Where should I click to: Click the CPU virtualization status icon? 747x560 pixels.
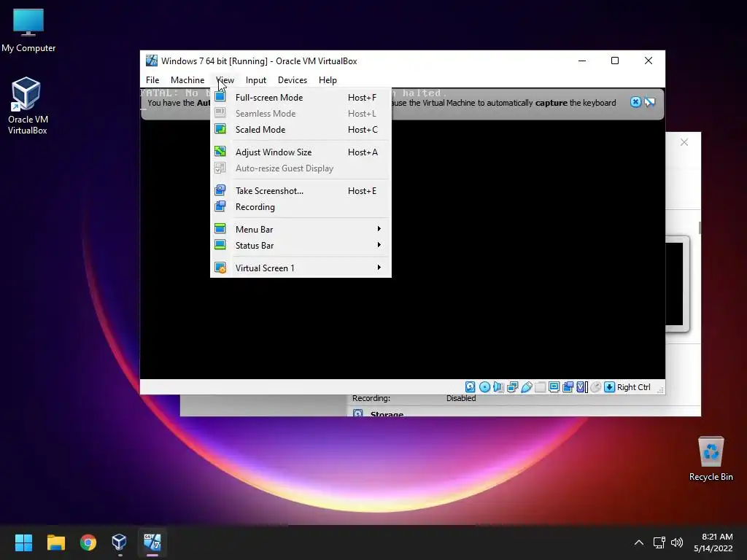[581, 387]
